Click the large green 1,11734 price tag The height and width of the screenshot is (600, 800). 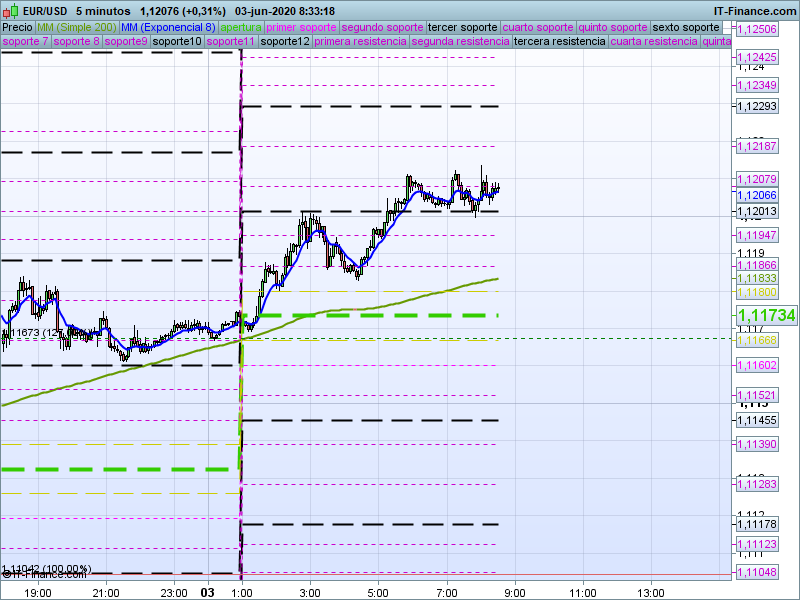click(766, 316)
